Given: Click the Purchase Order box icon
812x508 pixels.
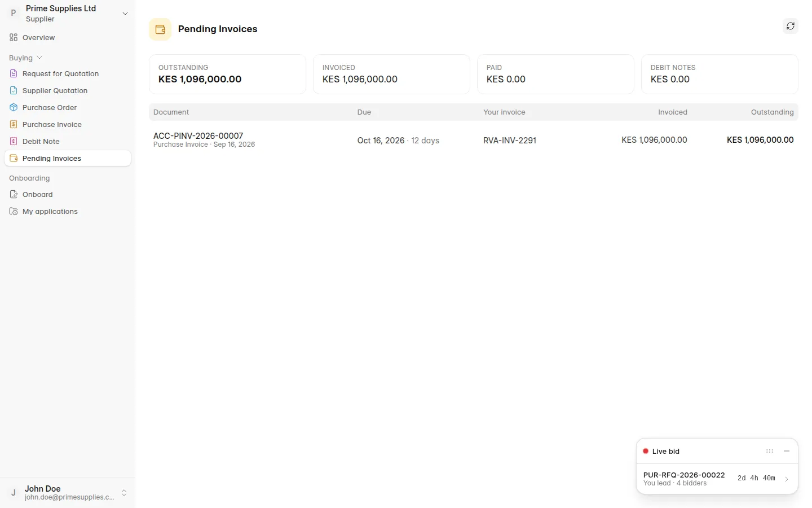Looking at the screenshot, I should click(x=14, y=107).
